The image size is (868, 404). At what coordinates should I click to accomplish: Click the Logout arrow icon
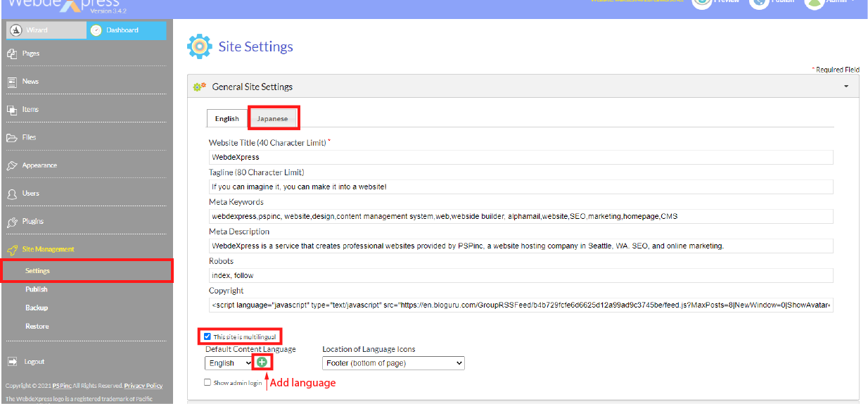(12, 362)
